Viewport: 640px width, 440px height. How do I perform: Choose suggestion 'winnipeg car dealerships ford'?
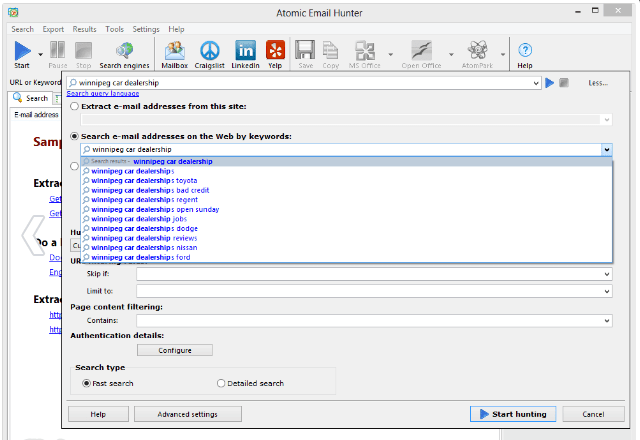[347, 258]
